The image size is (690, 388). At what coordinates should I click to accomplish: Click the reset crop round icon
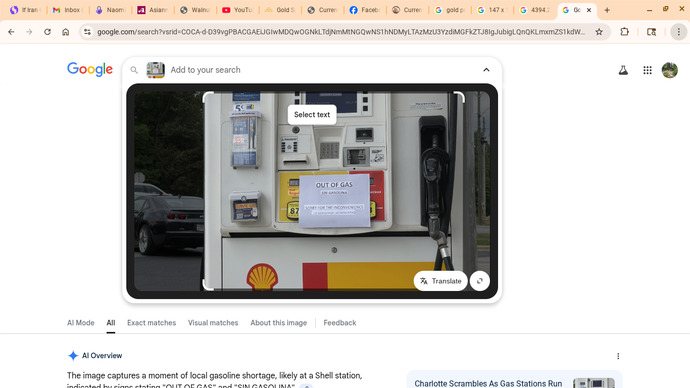click(480, 281)
